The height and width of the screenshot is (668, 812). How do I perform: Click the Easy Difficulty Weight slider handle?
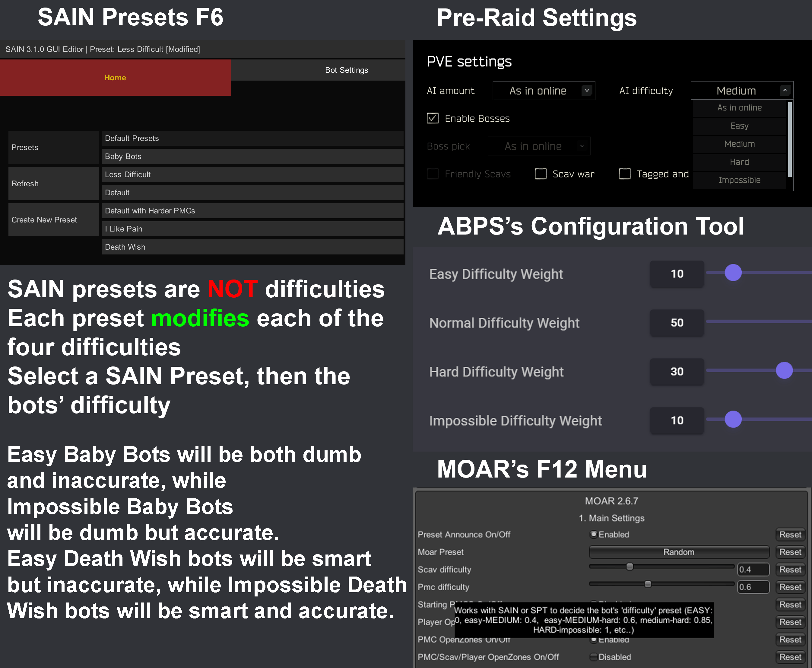pos(733,273)
